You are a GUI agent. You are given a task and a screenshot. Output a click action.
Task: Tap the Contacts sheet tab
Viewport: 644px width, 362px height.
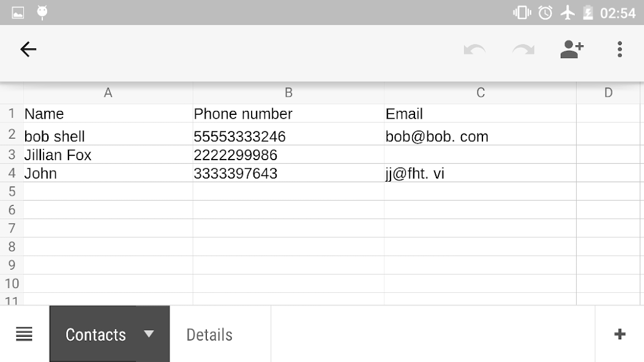[95, 334]
